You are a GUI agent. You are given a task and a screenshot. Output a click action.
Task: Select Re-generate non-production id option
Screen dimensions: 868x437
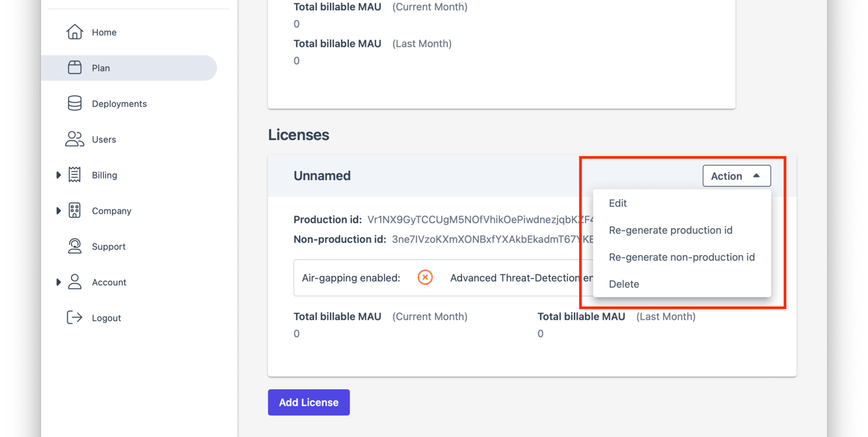(681, 257)
